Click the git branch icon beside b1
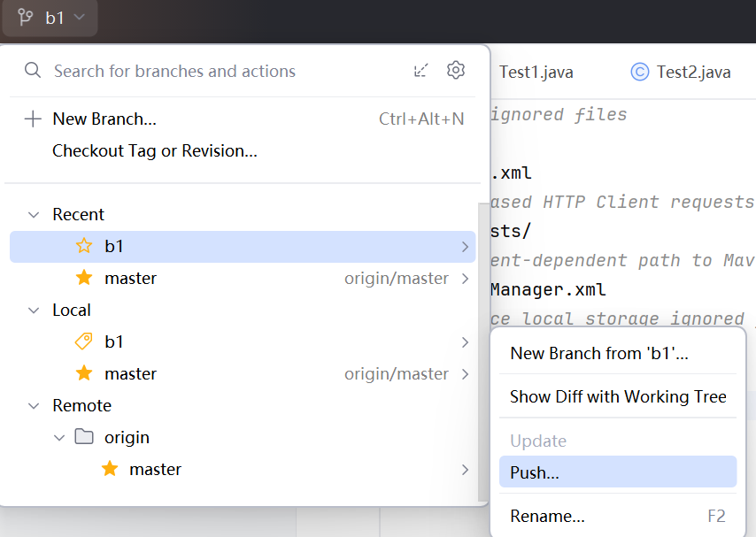The height and width of the screenshot is (537, 756). (25, 18)
